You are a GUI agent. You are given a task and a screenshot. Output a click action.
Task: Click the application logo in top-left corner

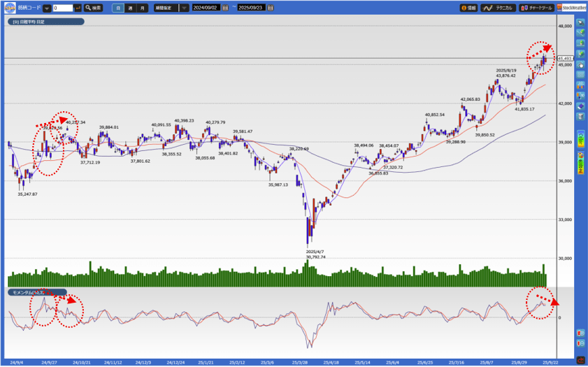click(x=10, y=8)
